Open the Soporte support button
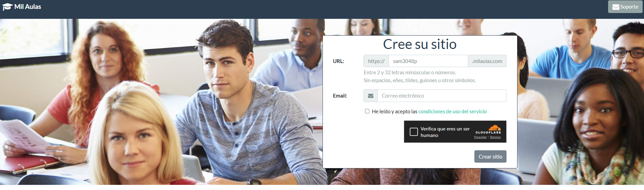Screen dimensions: 644x190 (625, 7)
